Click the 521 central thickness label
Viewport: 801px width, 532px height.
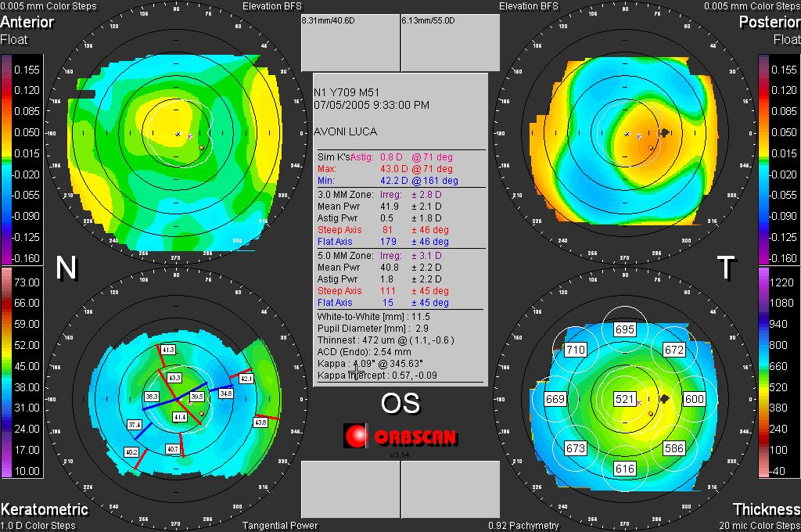pyautogui.click(x=624, y=399)
